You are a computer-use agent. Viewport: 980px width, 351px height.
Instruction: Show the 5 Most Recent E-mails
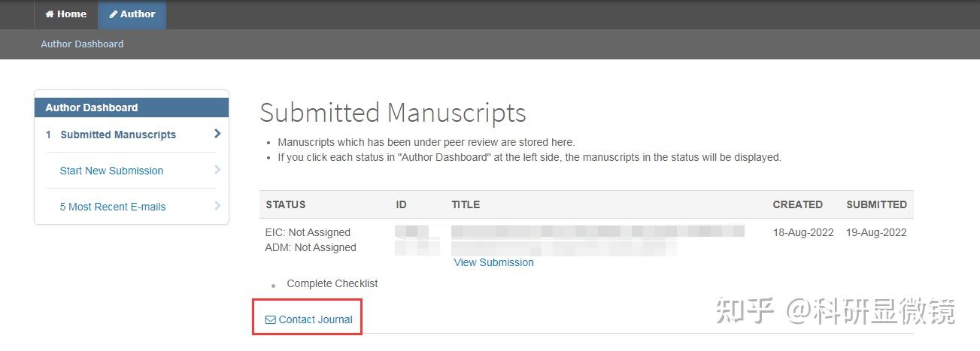(x=113, y=207)
